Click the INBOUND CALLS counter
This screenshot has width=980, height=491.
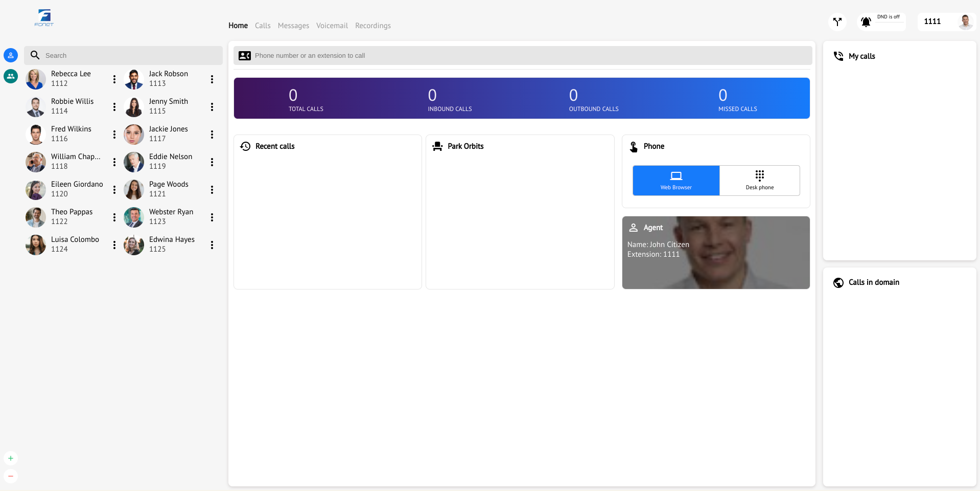pyautogui.click(x=450, y=100)
